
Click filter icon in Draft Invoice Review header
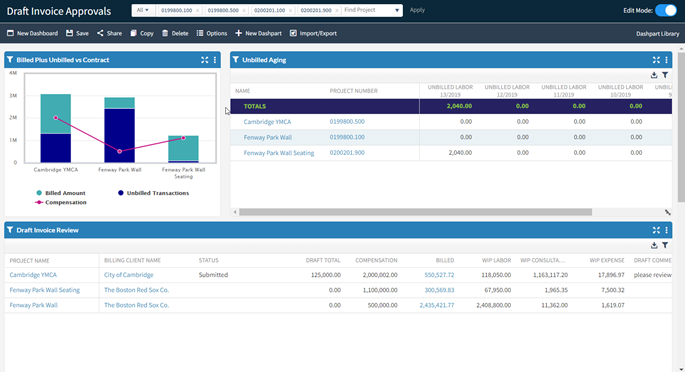[10, 230]
